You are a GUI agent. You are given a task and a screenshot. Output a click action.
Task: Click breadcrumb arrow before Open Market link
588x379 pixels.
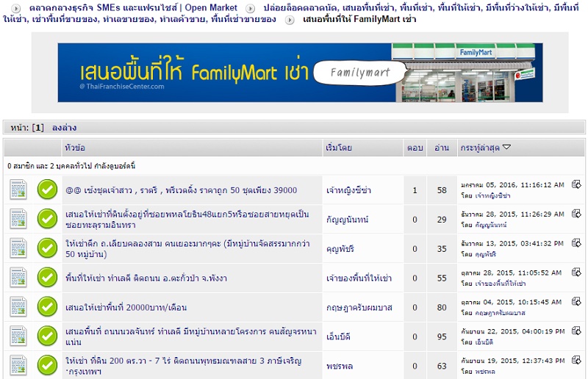click(x=15, y=8)
